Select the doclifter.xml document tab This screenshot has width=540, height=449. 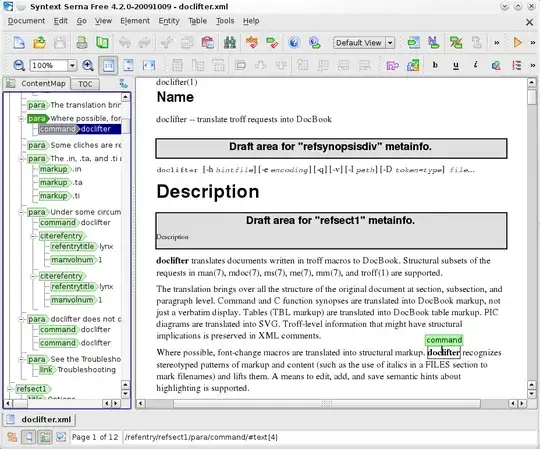39,419
